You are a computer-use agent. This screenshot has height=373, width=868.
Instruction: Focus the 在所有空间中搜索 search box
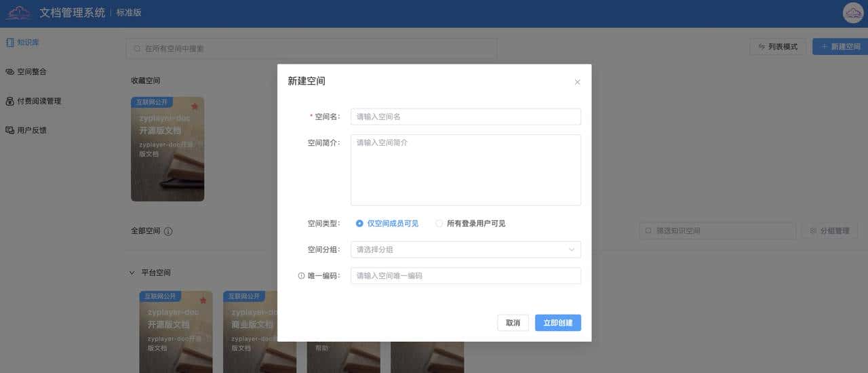coord(311,49)
